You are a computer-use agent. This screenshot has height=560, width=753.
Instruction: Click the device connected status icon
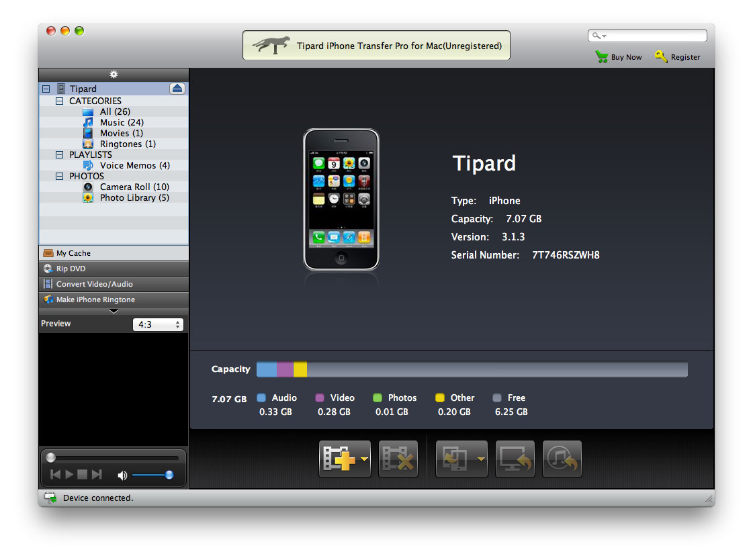point(50,498)
